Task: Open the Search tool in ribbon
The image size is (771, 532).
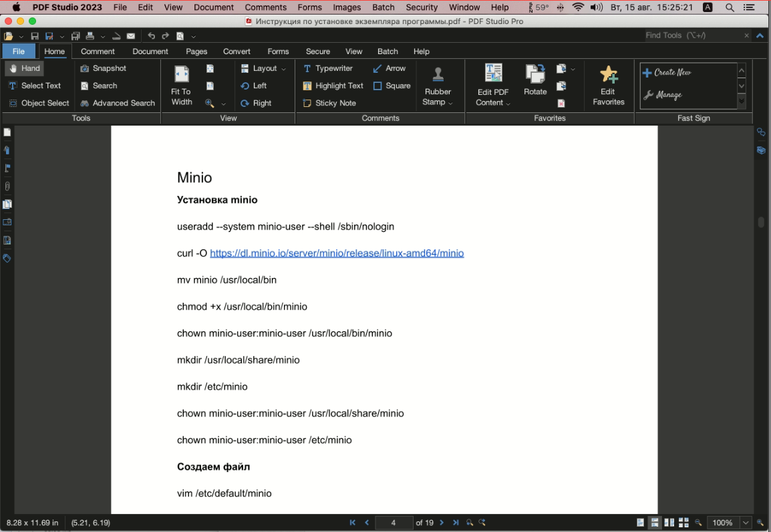Action: 99,86
